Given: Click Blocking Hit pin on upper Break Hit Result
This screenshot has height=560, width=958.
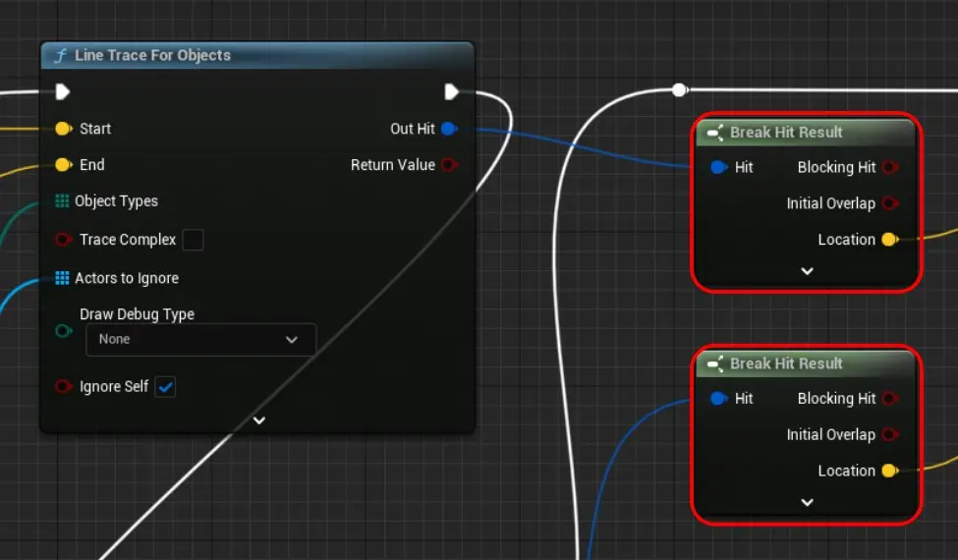Looking at the screenshot, I should click(888, 168).
